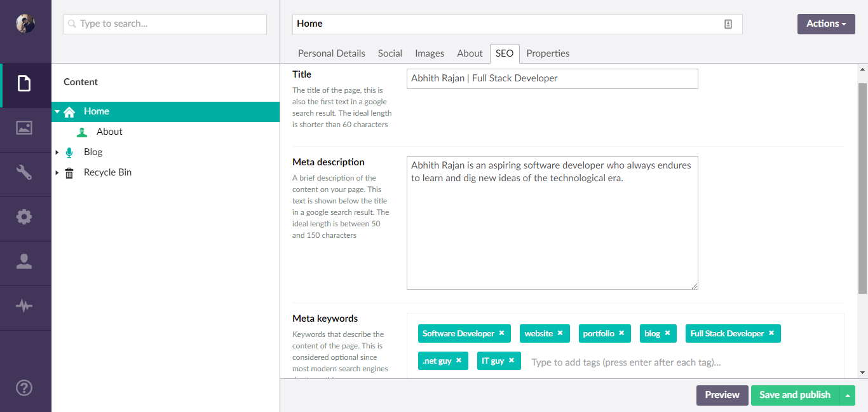Switch to the Properties tab
The image size is (868, 412).
click(x=548, y=53)
